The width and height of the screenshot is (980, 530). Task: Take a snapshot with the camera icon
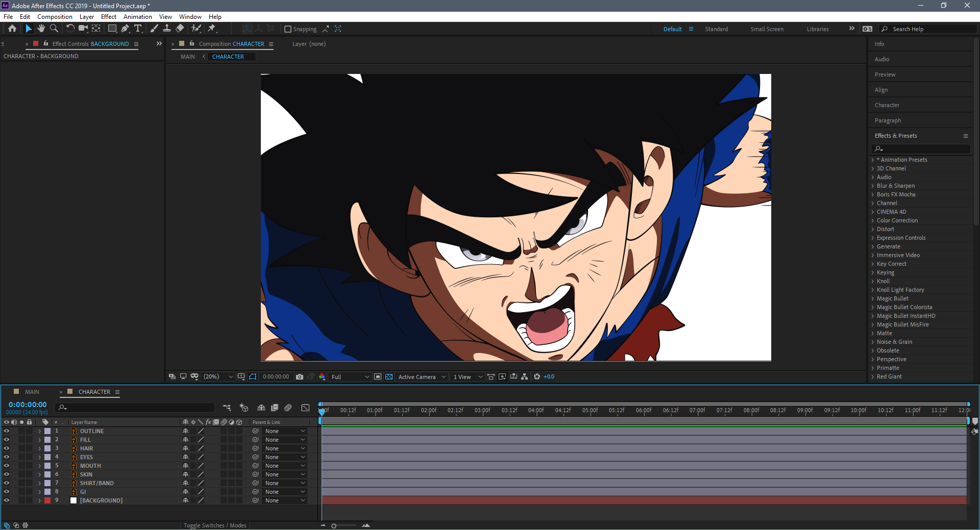pyautogui.click(x=300, y=377)
